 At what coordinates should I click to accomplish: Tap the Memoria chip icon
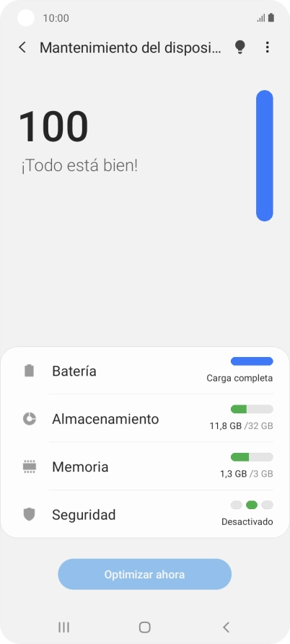[x=29, y=467]
